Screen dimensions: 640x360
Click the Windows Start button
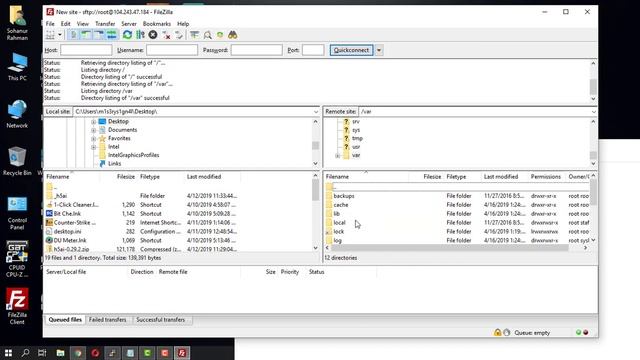(x=8, y=353)
